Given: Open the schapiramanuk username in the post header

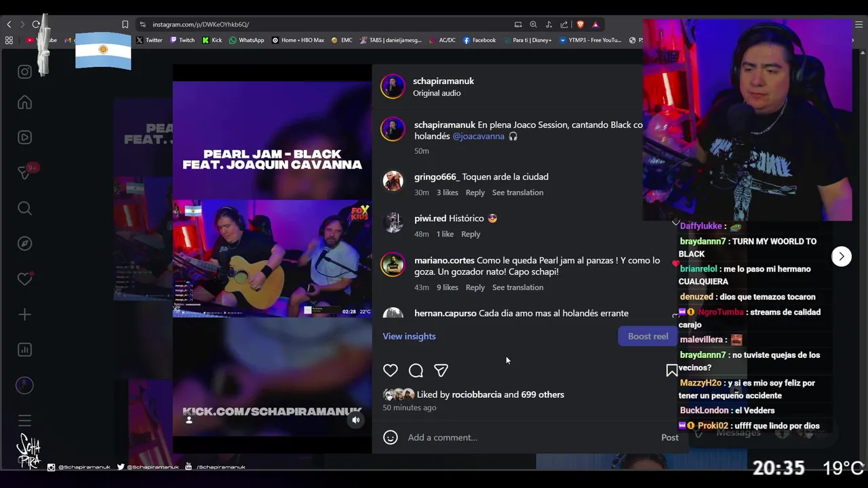Looking at the screenshot, I should point(443,81).
